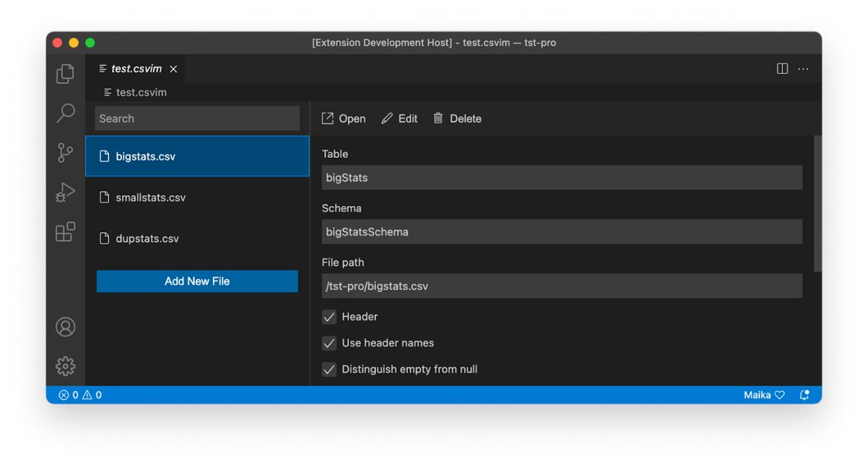Open Run and Debug view

click(x=65, y=192)
